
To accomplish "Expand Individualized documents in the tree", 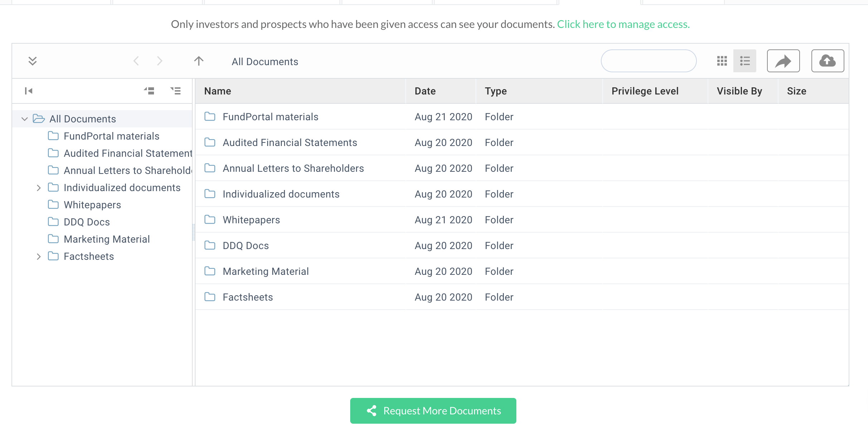I will pyautogui.click(x=39, y=188).
